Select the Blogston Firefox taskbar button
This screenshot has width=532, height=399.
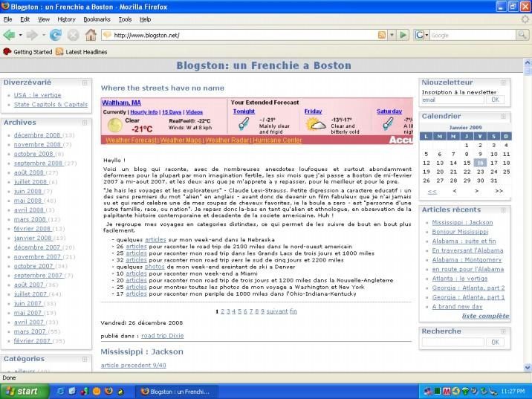pos(176,392)
